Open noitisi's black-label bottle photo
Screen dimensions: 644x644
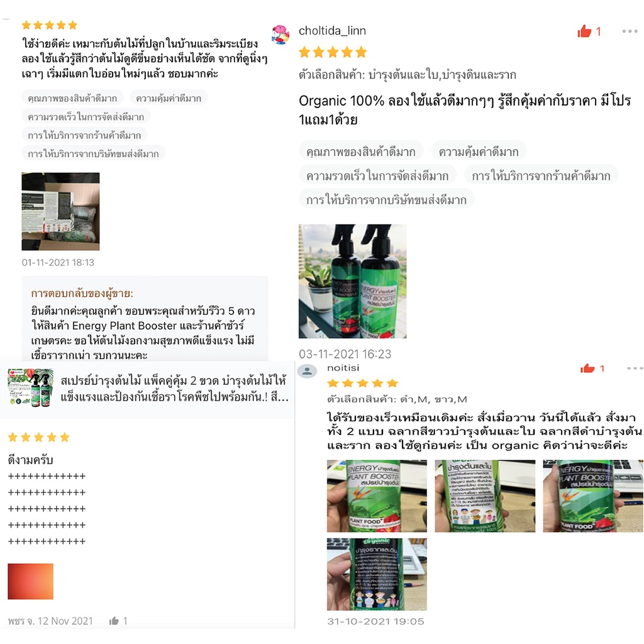point(377,574)
